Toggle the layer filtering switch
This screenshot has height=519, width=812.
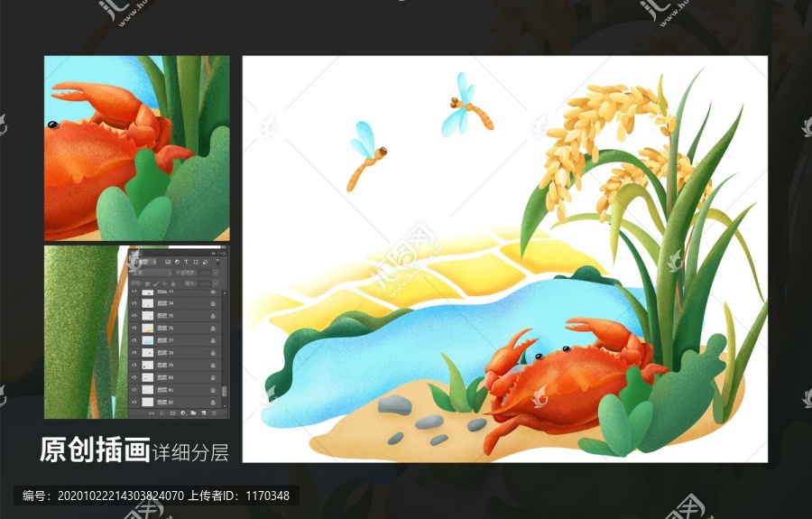click(x=218, y=262)
